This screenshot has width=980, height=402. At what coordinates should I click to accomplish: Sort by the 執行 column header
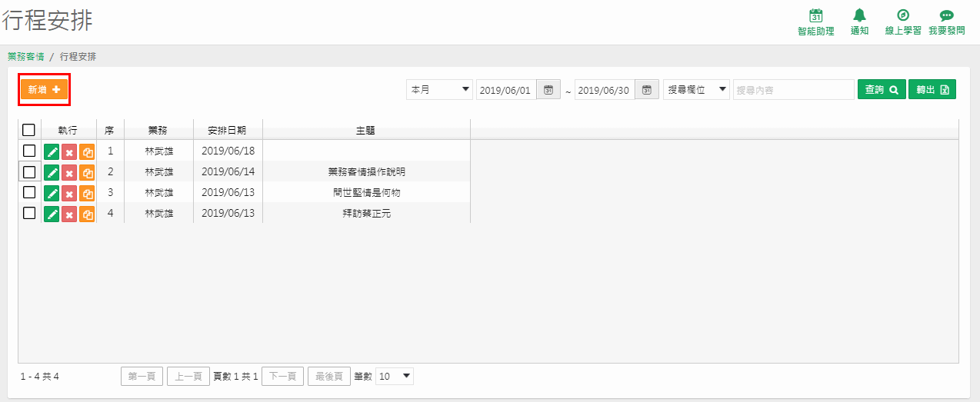point(68,131)
